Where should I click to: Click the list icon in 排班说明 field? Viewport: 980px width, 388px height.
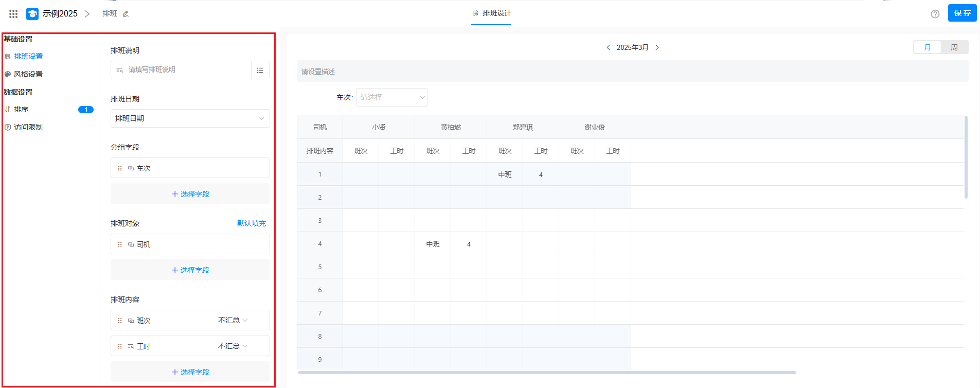tap(260, 70)
